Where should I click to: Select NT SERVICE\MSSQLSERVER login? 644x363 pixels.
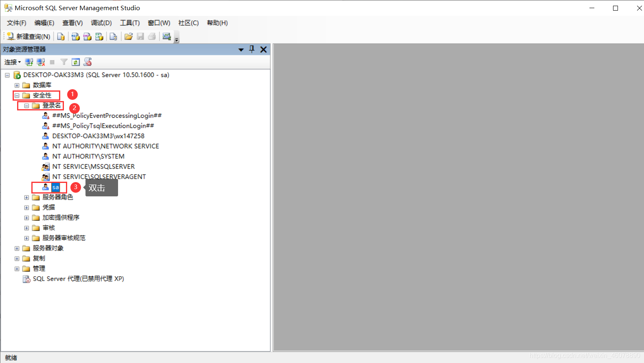tap(93, 167)
